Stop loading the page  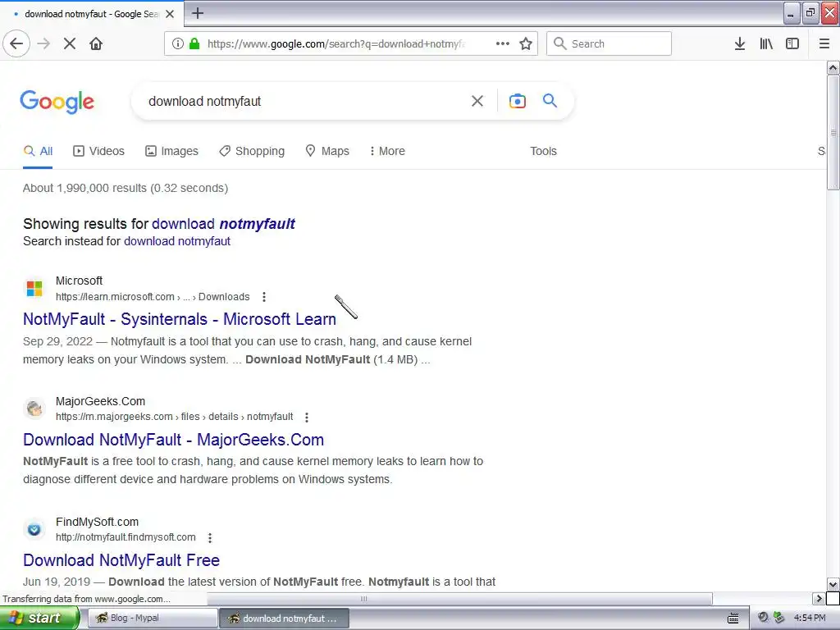click(x=70, y=44)
